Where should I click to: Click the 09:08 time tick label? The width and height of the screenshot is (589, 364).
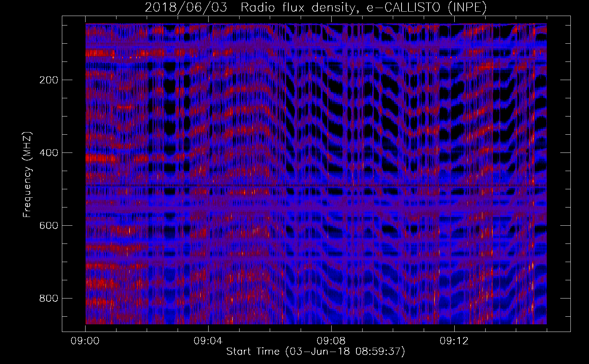click(331, 341)
